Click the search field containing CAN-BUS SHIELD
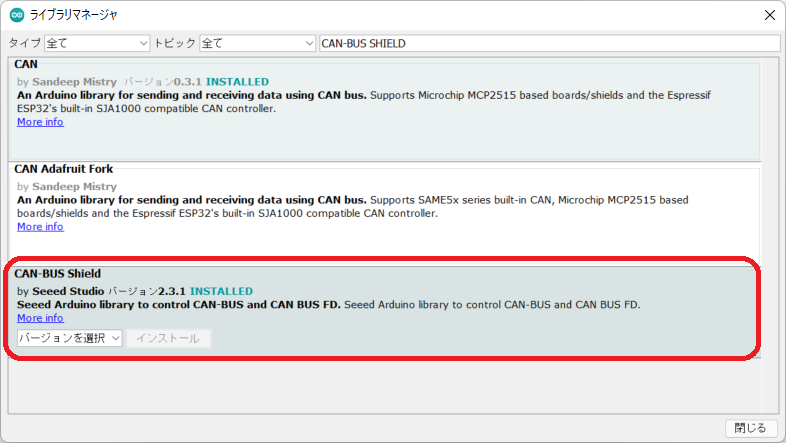This screenshot has height=443, width=786. [x=550, y=44]
